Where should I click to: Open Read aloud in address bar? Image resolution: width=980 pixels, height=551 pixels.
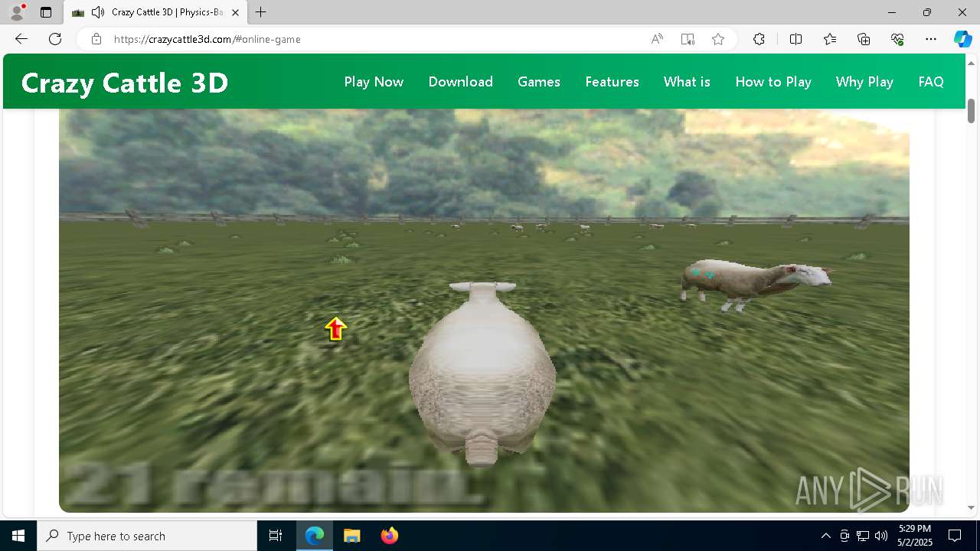(x=657, y=39)
